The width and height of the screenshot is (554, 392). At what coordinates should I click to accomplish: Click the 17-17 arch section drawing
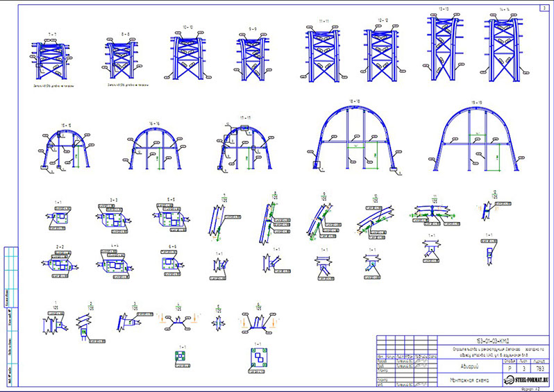pos(245,144)
